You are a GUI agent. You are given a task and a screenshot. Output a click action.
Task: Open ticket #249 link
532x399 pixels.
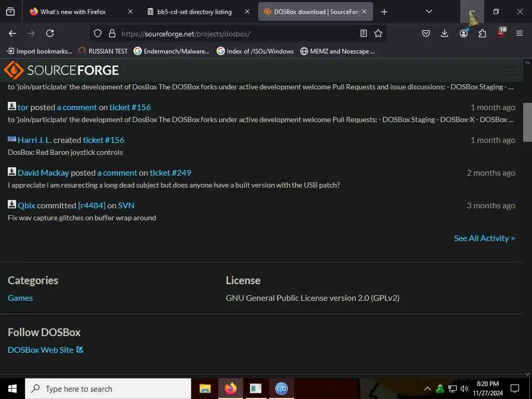(x=170, y=172)
